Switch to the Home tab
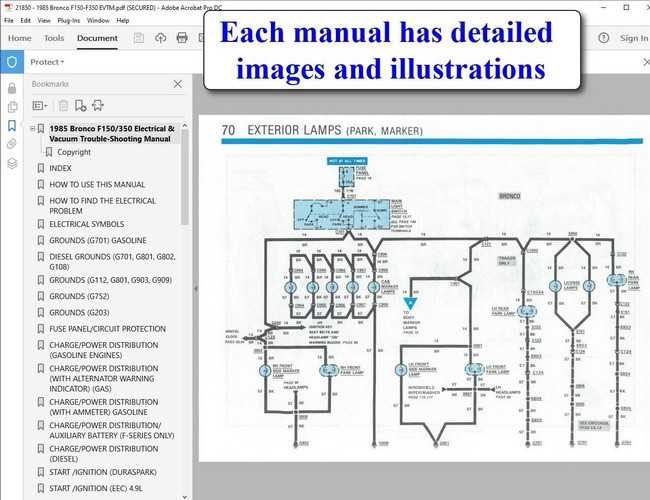Screen dimensions: 650x500 click(x=19, y=38)
